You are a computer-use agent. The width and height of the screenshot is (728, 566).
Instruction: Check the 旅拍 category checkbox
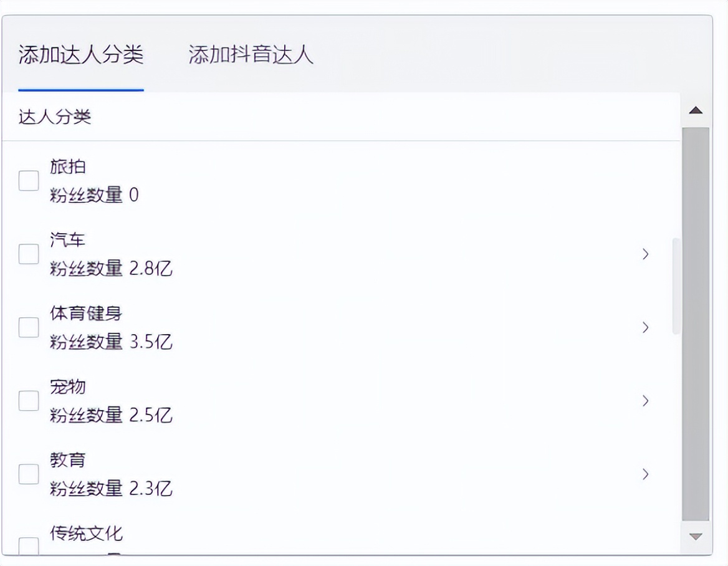[28, 181]
